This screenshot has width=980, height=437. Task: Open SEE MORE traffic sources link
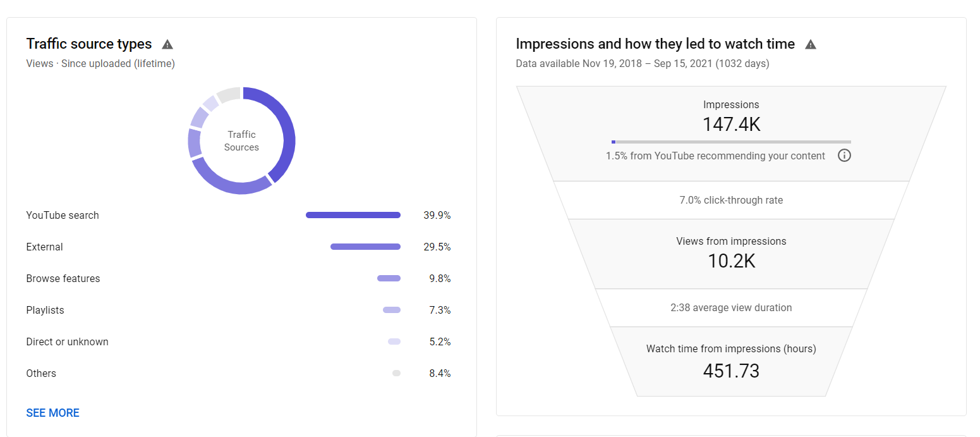point(53,413)
